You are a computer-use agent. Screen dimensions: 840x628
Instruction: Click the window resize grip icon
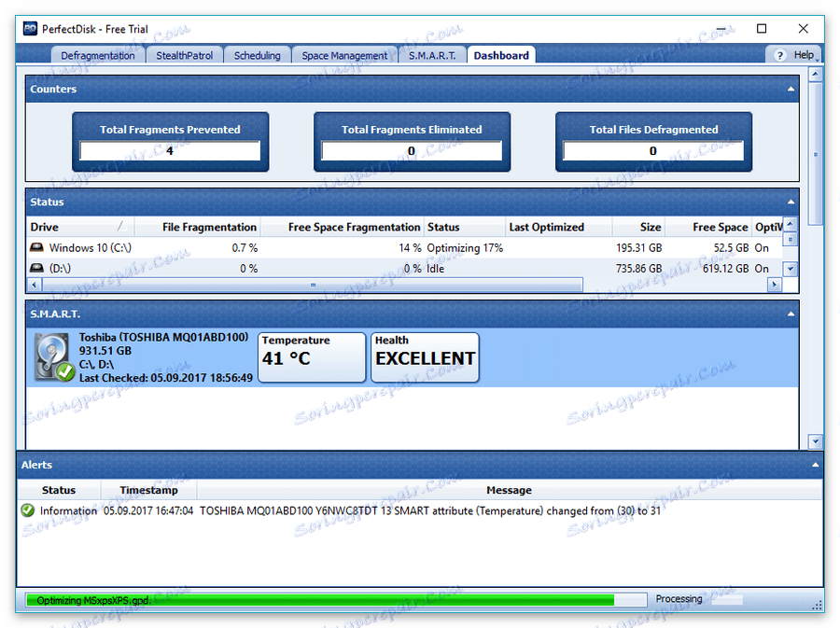[x=817, y=605]
